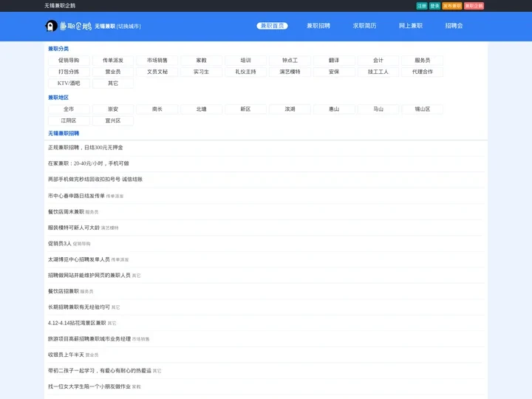
Task: Select the 翻译 category
Action: (x=334, y=61)
